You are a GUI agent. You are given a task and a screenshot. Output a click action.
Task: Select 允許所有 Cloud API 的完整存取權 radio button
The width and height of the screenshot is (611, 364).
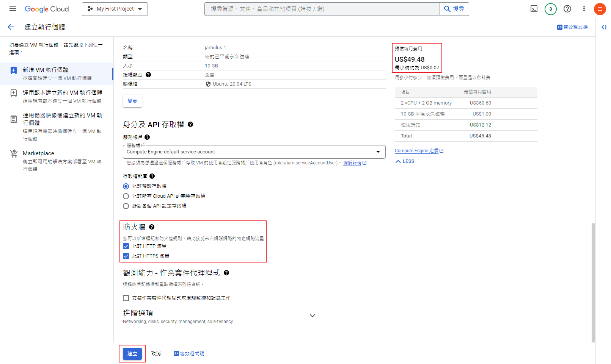[126, 196]
